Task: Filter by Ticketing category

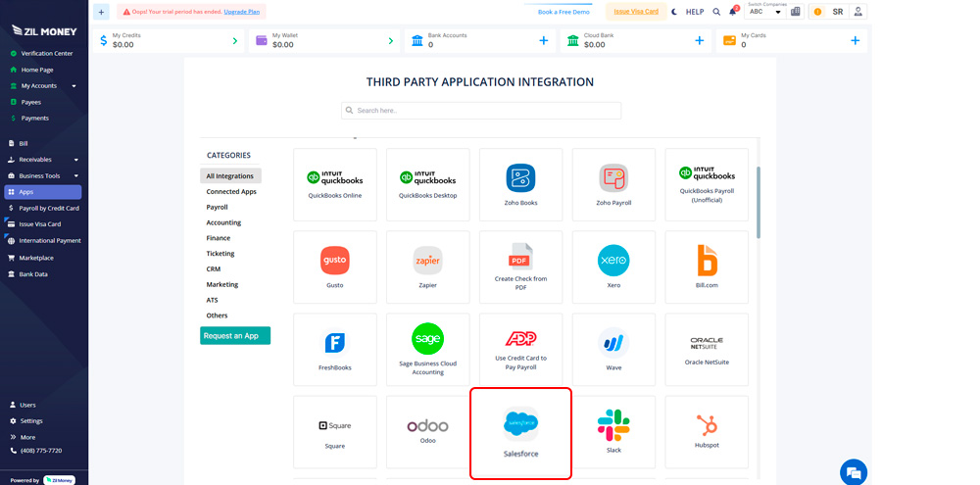Action: (x=220, y=253)
